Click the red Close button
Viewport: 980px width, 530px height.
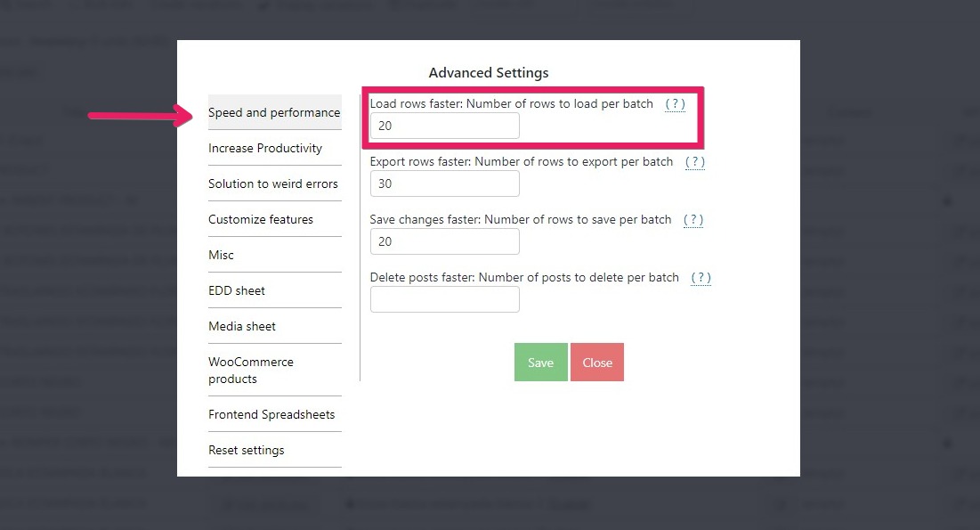coord(597,363)
